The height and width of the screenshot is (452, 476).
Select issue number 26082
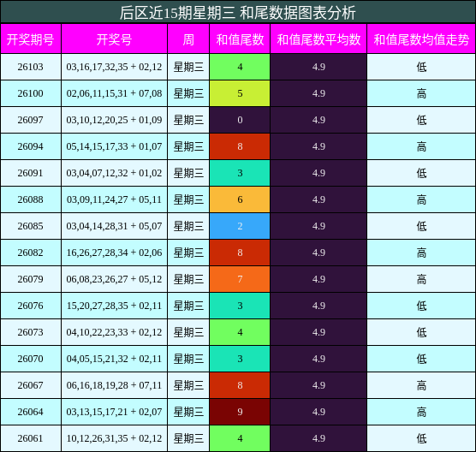tap(30, 253)
